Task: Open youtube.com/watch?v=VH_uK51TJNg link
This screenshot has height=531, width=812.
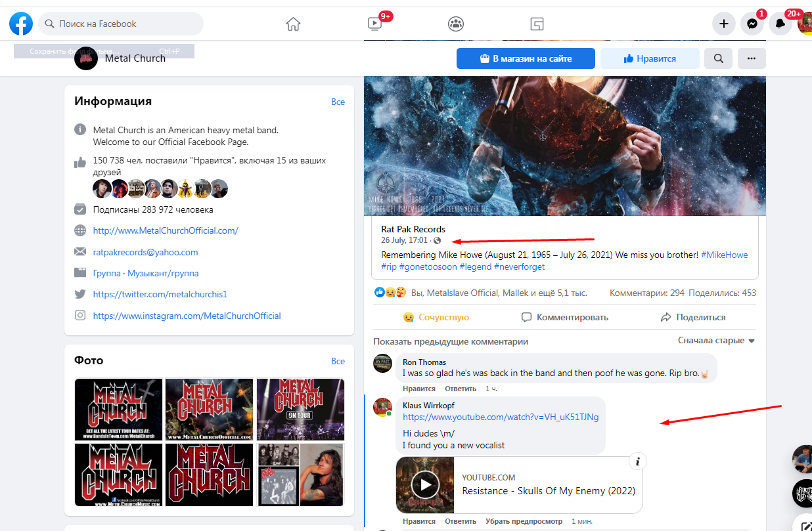Action: pos(501,417)
